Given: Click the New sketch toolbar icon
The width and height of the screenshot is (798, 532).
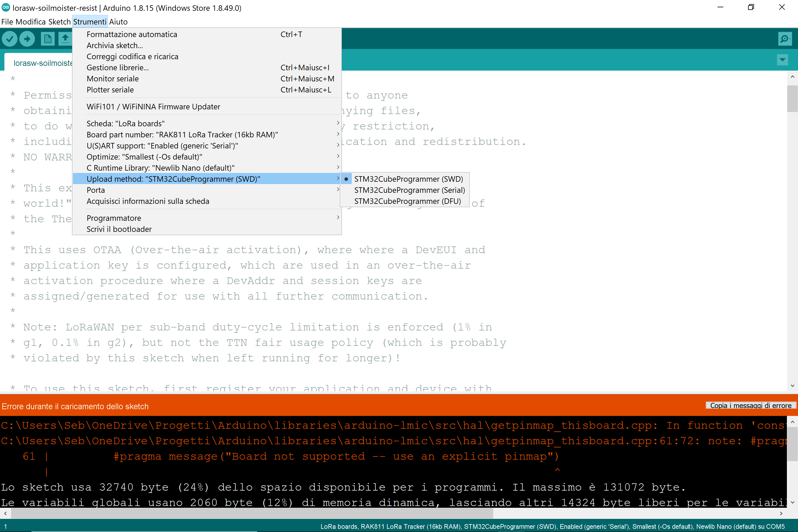Looking at the screenshot, I should (48, 39).
